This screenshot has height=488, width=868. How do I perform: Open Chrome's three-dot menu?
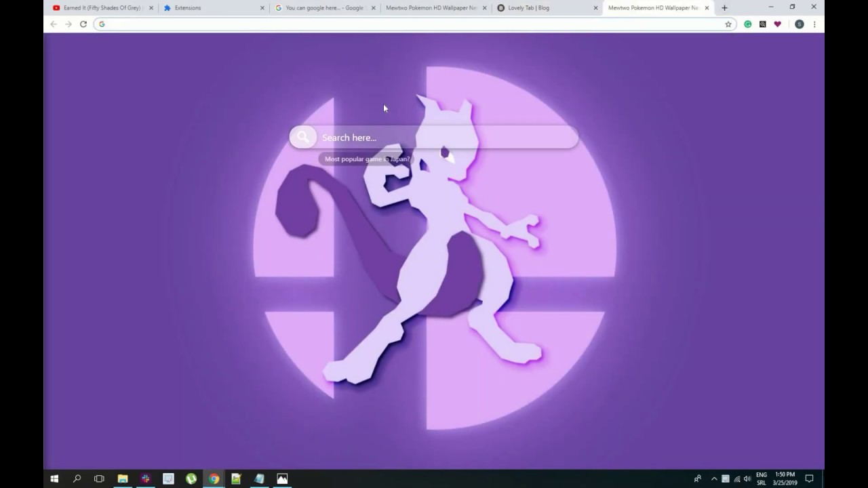(814, 24)
